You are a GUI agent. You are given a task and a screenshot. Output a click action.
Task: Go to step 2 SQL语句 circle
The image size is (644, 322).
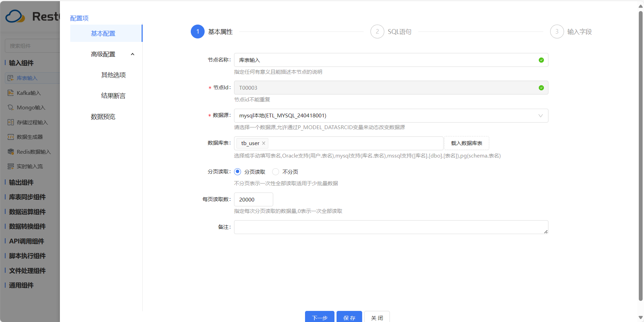[x=377, y=32]
